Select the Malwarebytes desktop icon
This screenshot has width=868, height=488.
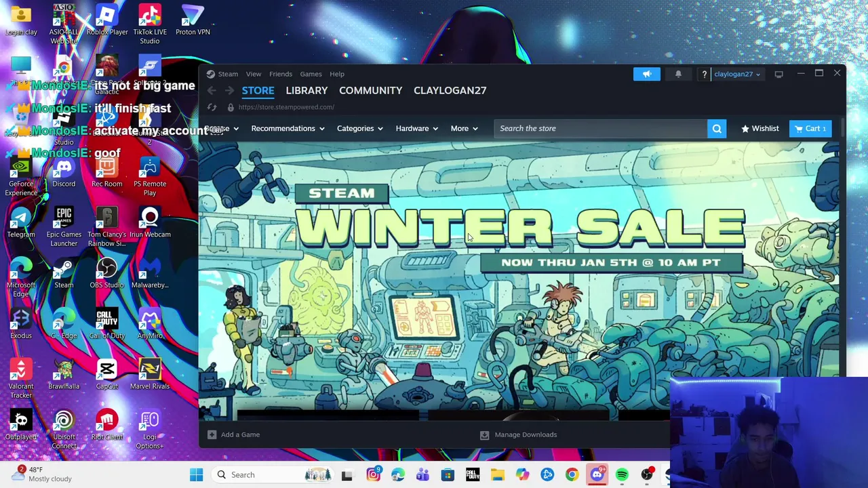(x=150, y=273)
